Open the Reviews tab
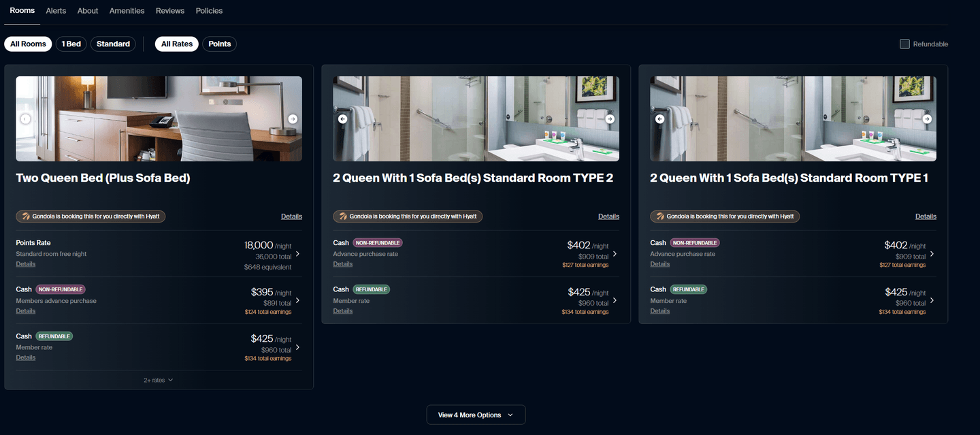 (x=170, y=11)
